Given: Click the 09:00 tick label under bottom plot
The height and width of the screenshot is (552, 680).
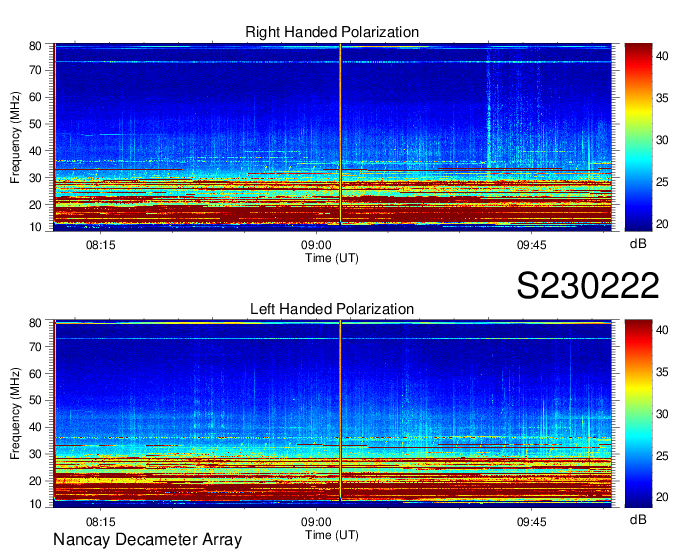Looking at the screenshot, I should tap(316, 522).
